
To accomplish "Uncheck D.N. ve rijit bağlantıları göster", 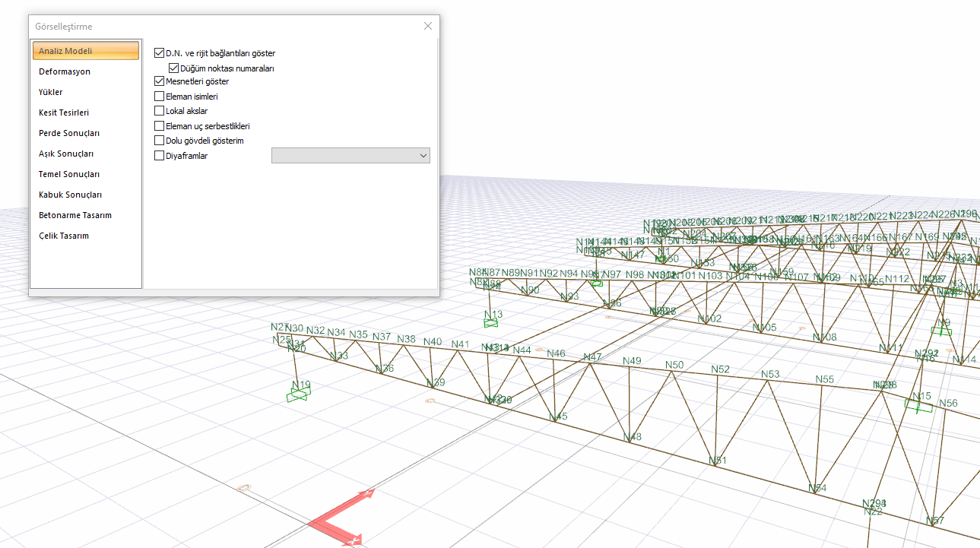I will click(x=159, y=53).
